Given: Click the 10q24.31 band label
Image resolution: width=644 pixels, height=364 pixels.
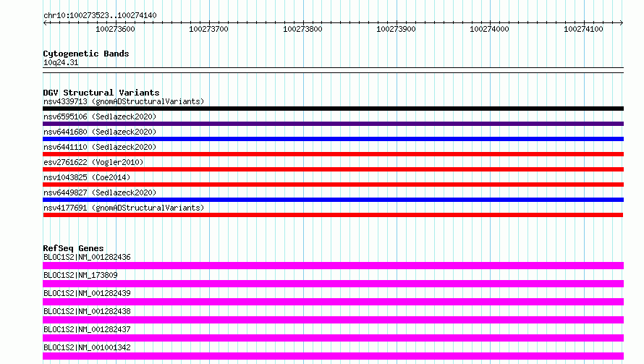Looking at the screenshot, I should [61, 62].
